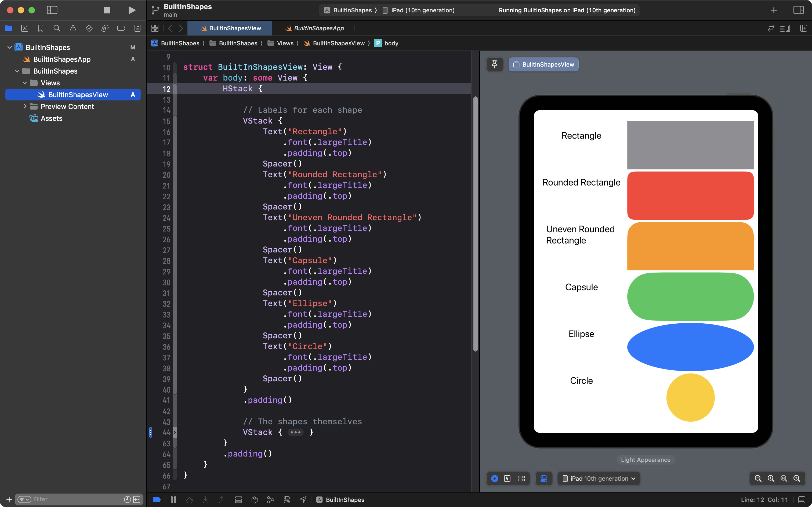This screenshot has height=507, width=812.
Task: Click the Stop button in the toolbar
Action: pos(107,10)
